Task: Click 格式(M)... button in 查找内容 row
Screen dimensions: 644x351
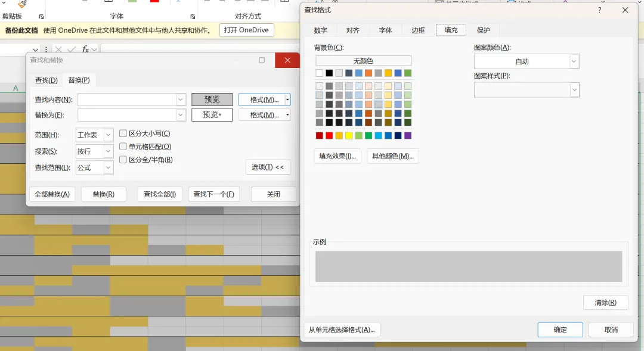Action: coord(262,100)
